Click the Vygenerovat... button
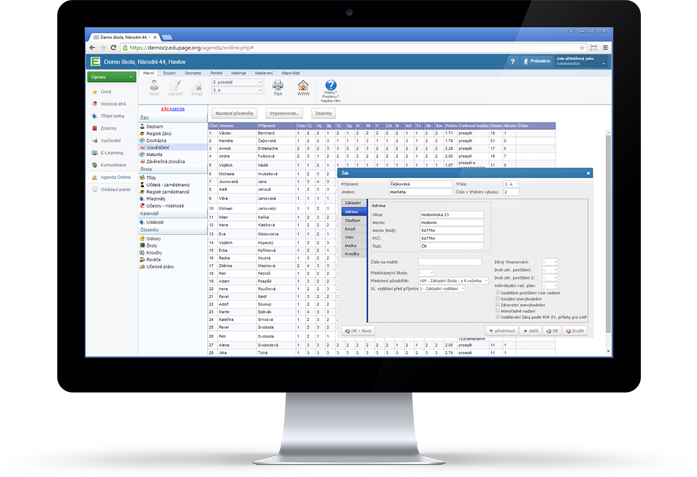The image size is (697, 477). (284, 113)
